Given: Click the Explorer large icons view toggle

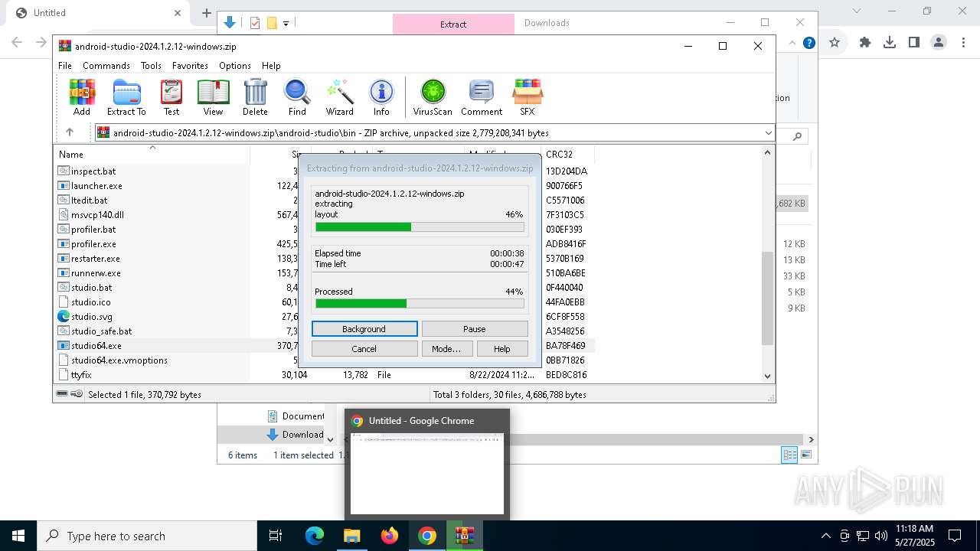Looking at the screenshot, I should tap(805, 455).
